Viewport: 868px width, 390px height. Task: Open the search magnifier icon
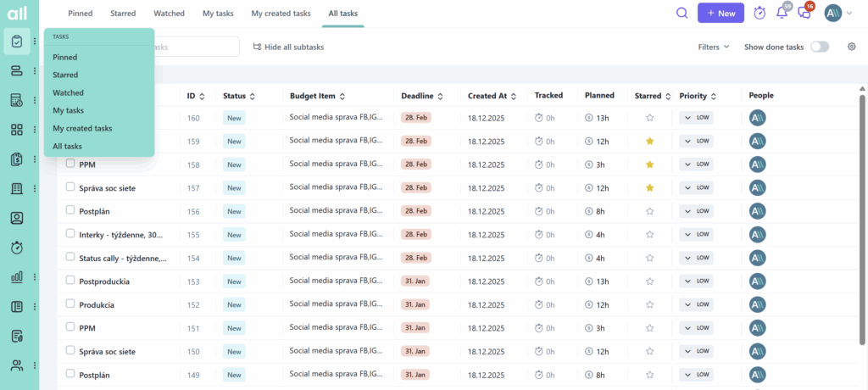point(682,14)
